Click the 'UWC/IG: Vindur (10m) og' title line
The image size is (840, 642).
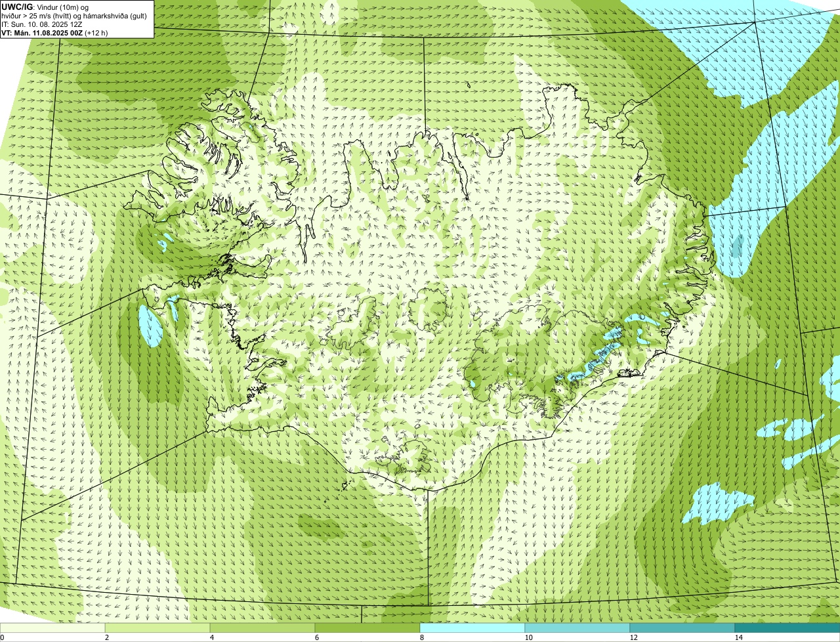click(x=45, y=7)
